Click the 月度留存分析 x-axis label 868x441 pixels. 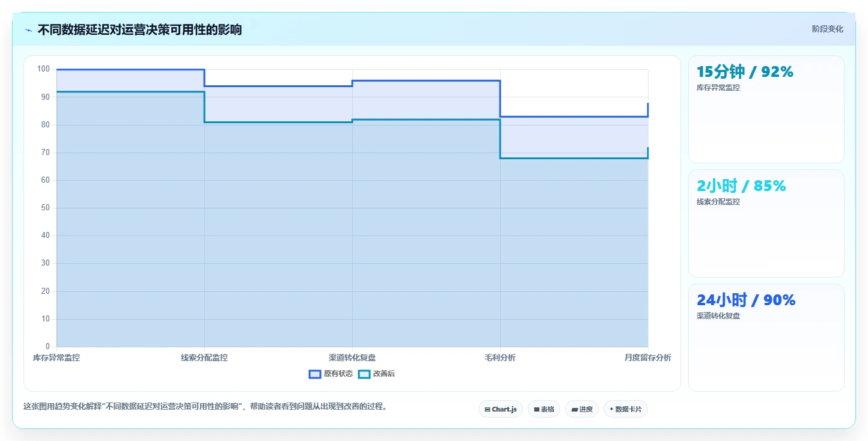[647, 357]
